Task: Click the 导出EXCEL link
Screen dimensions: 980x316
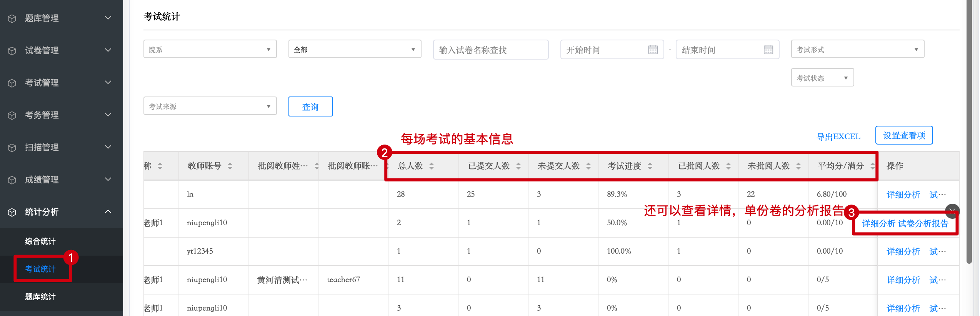Action: (x=838, y=137)
